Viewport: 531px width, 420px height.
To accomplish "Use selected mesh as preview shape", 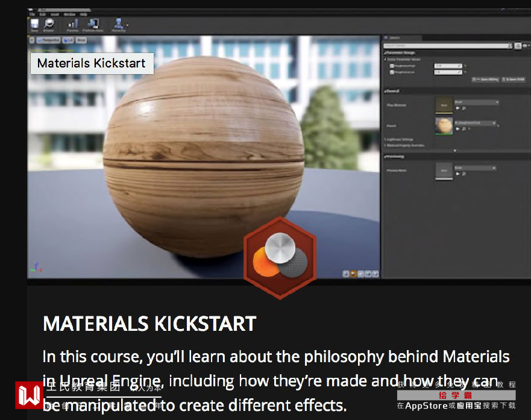I will [x=375, y=274].
